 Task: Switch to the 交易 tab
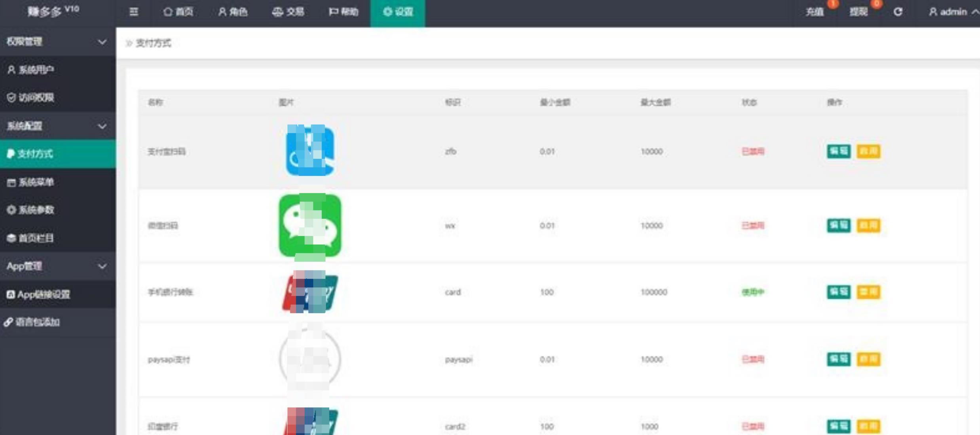click(288, 12)
